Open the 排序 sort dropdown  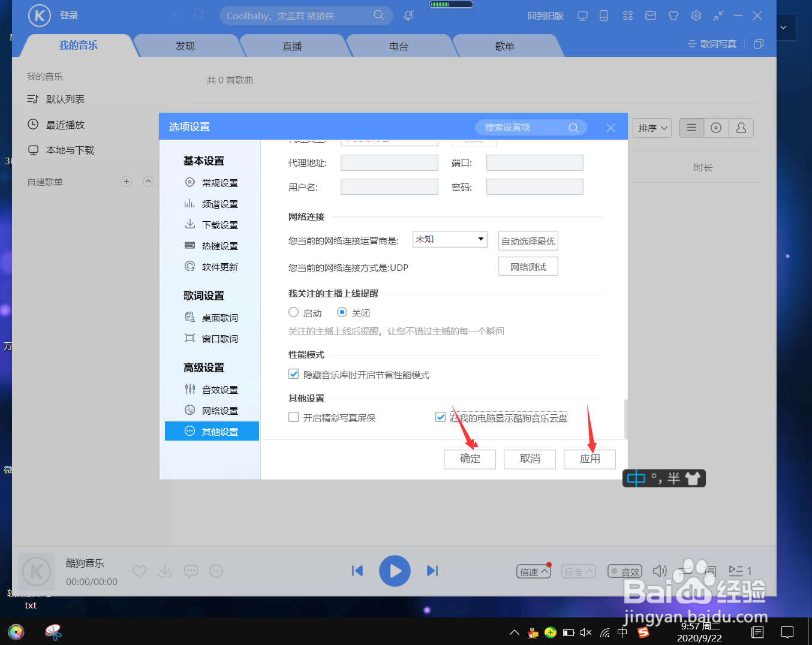652,128
